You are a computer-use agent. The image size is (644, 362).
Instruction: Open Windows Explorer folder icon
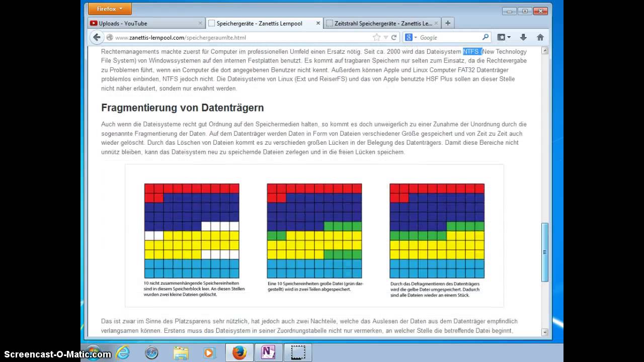(181, 352)
